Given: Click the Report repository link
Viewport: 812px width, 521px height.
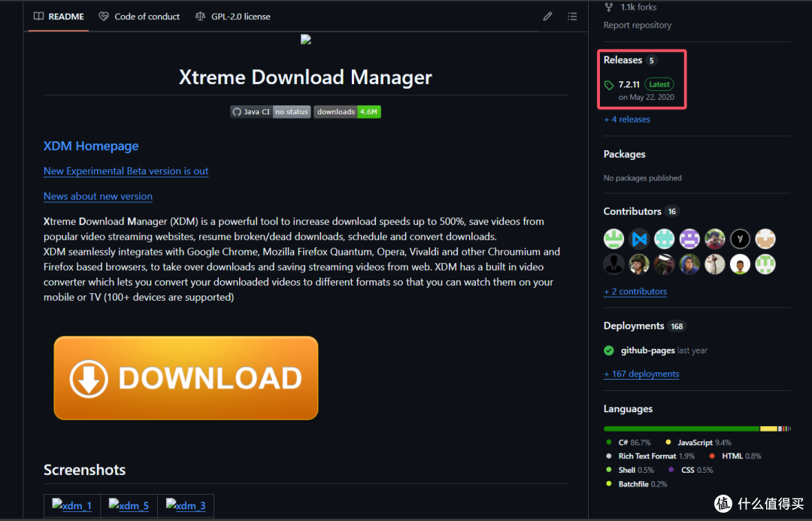Looking at the screenshot, I should pyautogui.click(x=638, y=26).
